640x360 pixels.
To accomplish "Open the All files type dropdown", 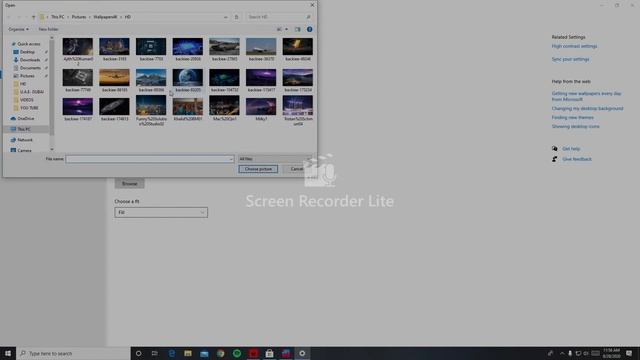I will point(274,159).
